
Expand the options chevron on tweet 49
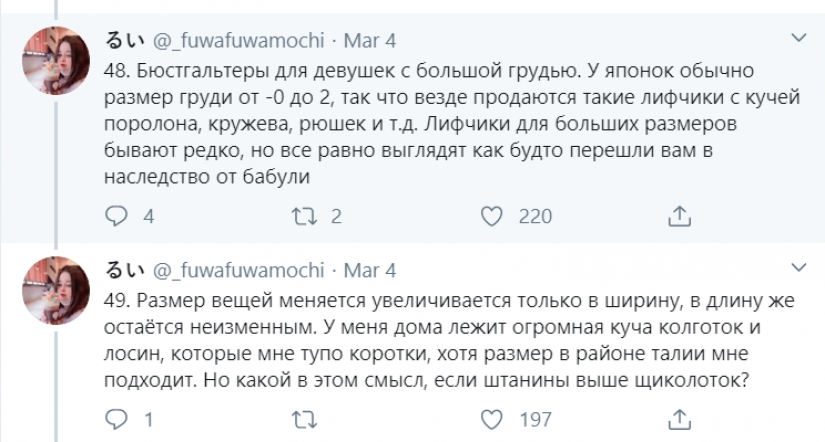coord(798,267)
